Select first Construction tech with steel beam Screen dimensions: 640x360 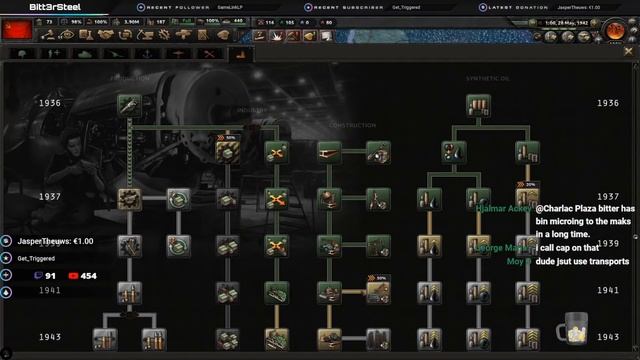tap(329, 152)
